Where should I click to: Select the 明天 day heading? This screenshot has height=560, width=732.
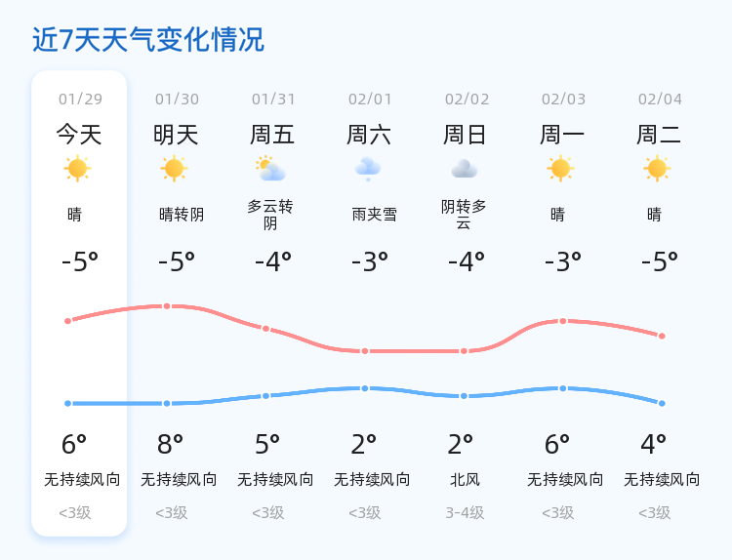176,135
